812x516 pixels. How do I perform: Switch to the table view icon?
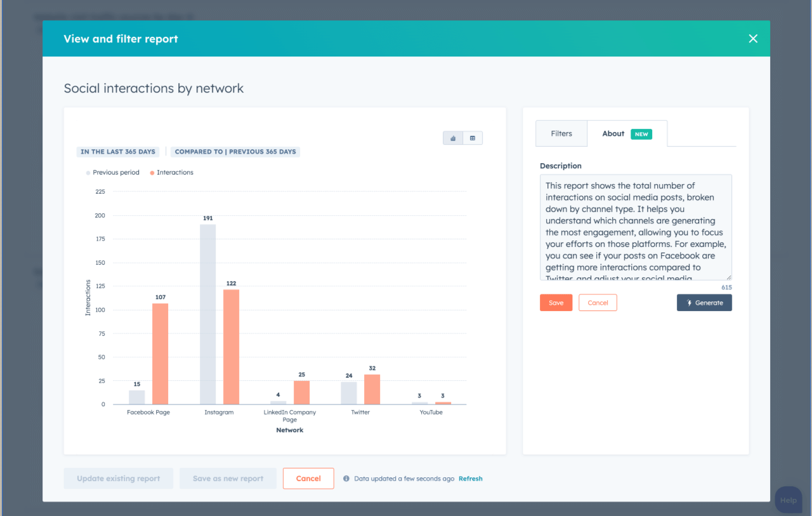coord(473,138)
